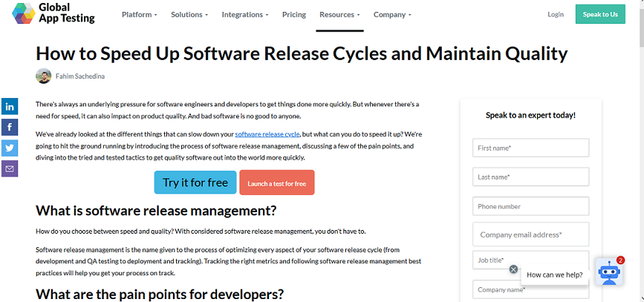
Task: Click Launch a test for free button
Action: (x=277, y=183)
